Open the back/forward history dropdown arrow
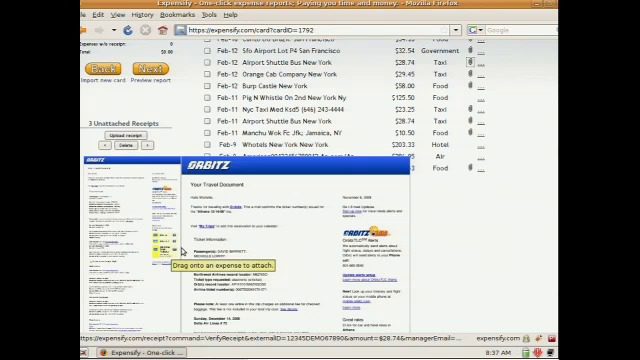640x360 pixels. (x=114, y=30)
